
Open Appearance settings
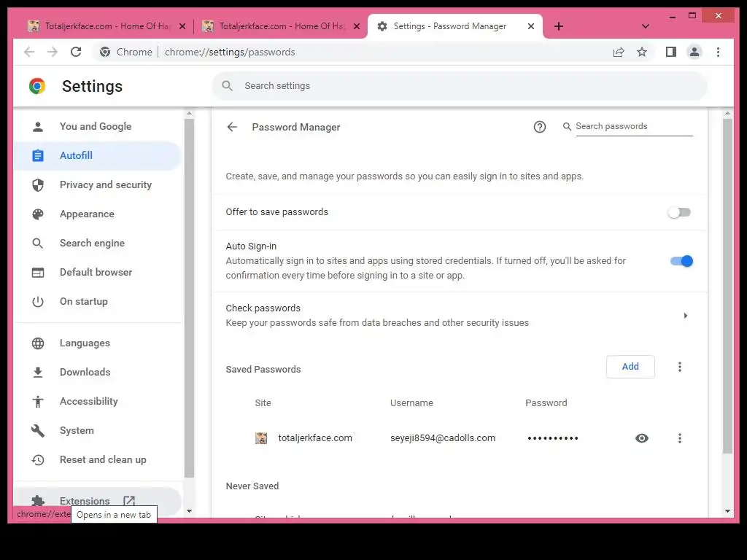coord(98,214)
